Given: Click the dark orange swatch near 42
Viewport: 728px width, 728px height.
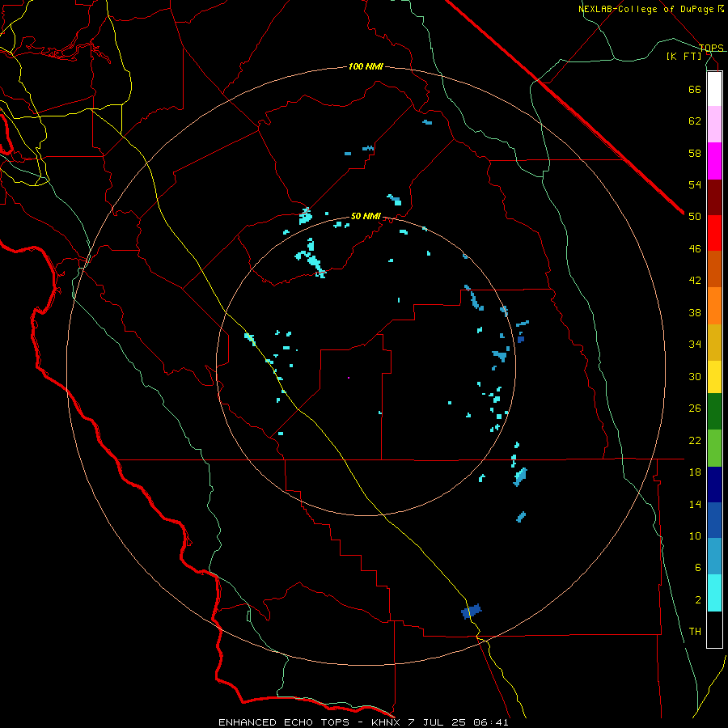Looking at the screenshot, I should click(714, 269).
